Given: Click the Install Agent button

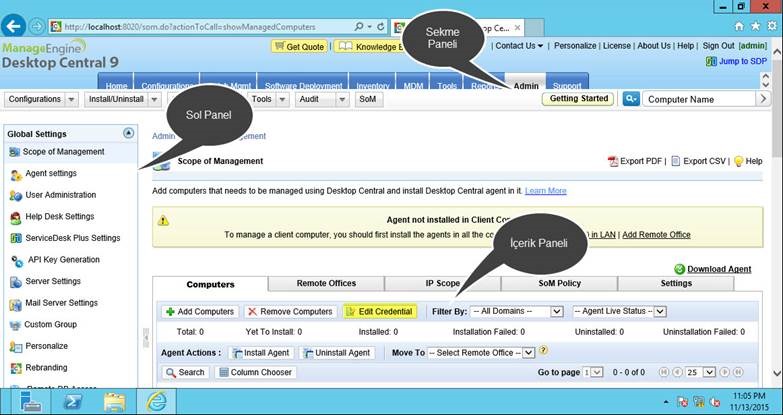Looking at the screenshot, I should (x=261, y=353).
